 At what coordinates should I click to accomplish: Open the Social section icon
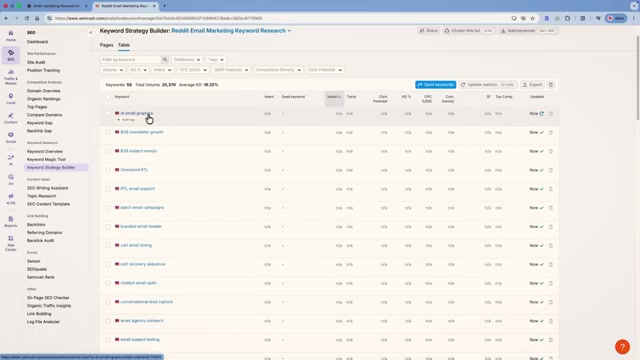tap(11, 137)
